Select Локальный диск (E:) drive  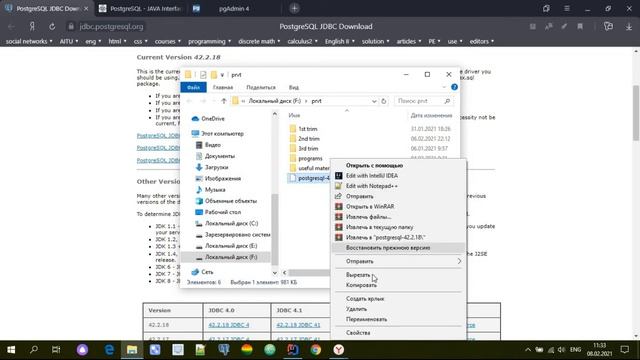coord(231,246)
